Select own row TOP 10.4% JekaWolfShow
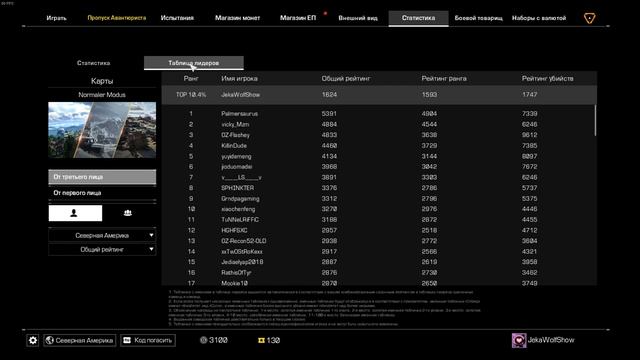This screenshot has width=640, height=360. coord(379,95)
